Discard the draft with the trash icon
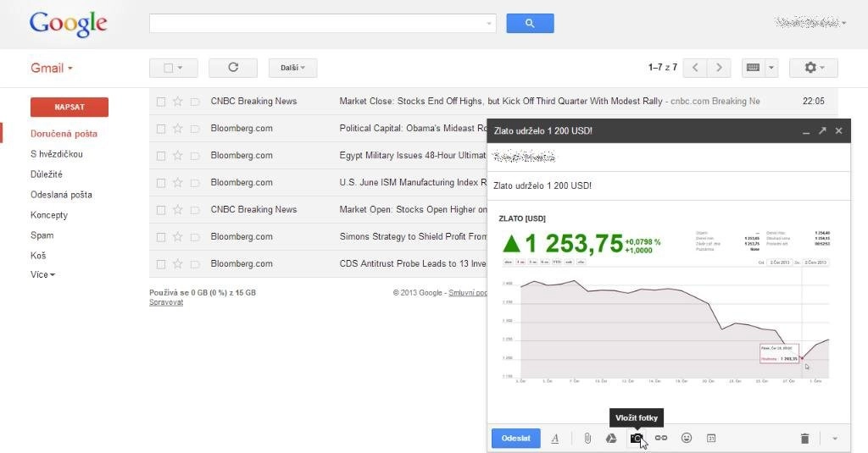This screenshot has height=453, width=868. tap(805, 438)
